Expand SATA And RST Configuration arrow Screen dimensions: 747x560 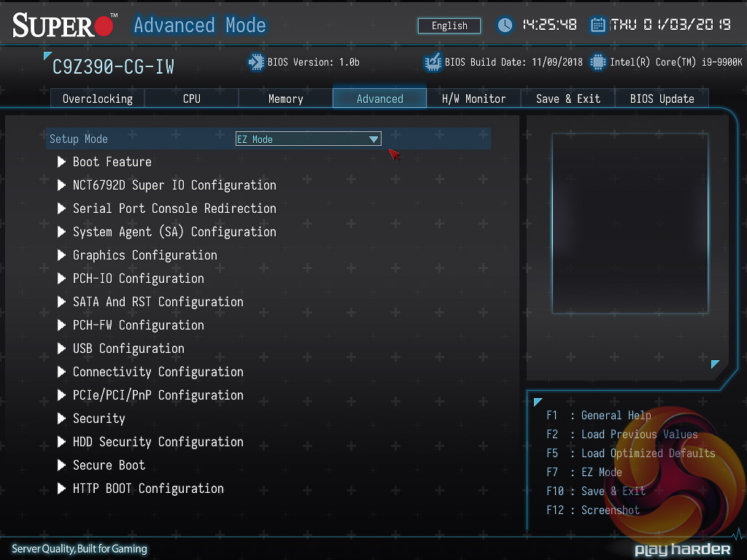[61, 302]
